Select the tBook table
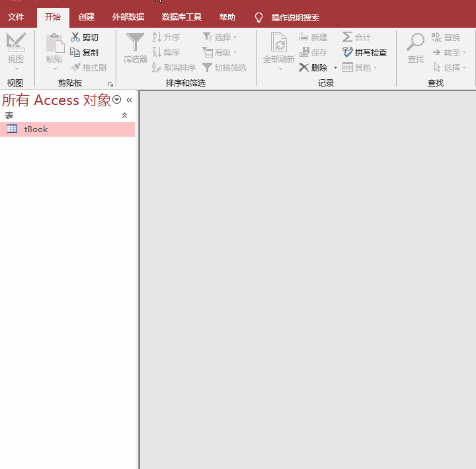 [67, 129]
